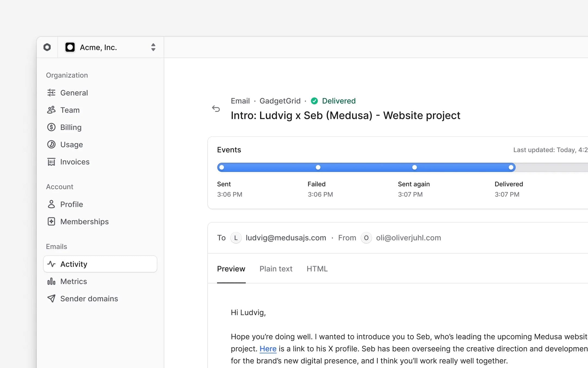Open the Acme, Inc. organization switcher
The image size is (588, 368).
pyautogui.click(x=111, y=47)
